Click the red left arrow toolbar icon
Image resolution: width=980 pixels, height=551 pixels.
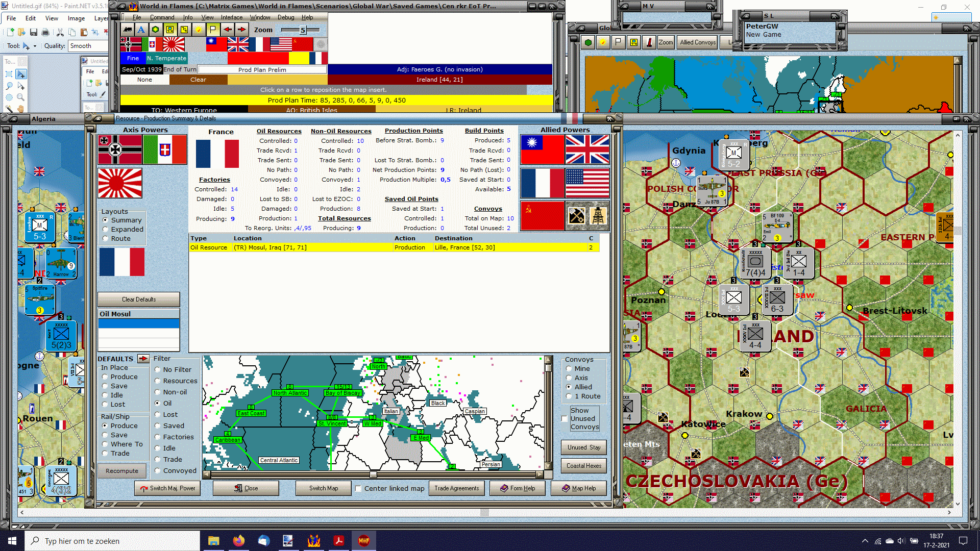tap(227, 30)
